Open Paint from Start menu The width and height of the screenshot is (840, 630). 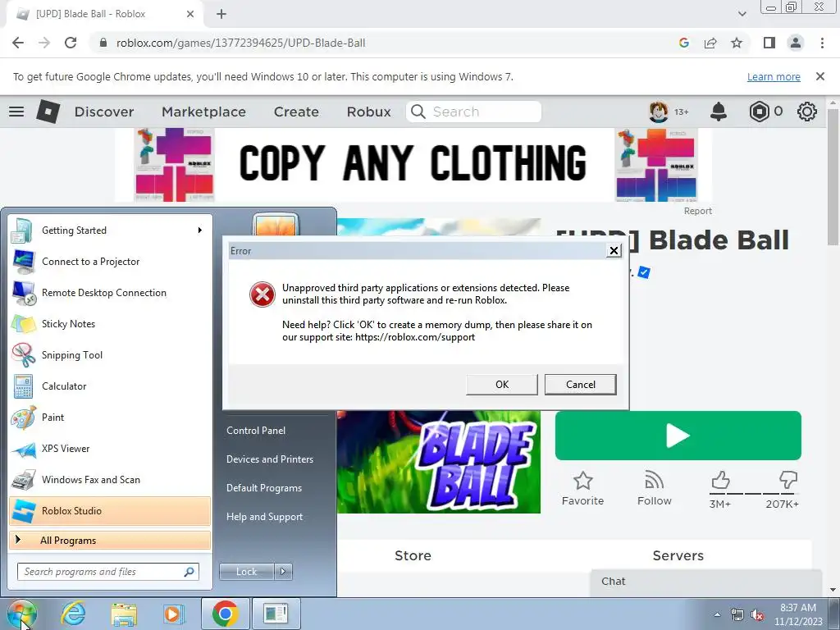110,418
